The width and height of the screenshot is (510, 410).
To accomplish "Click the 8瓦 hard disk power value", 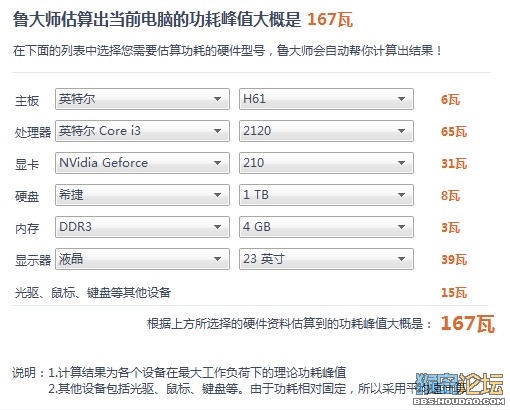I will (x=450, y=195).
